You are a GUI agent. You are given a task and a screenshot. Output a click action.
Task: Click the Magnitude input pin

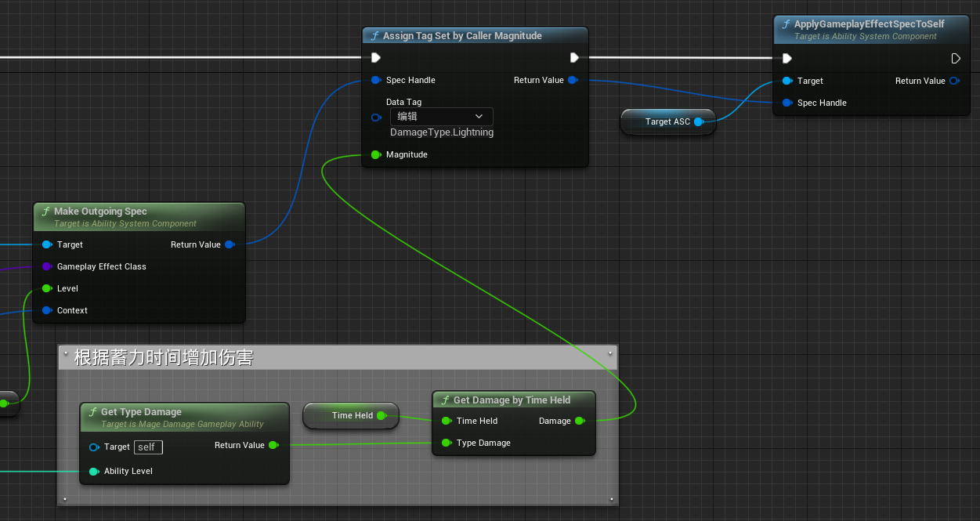(376, 154)
